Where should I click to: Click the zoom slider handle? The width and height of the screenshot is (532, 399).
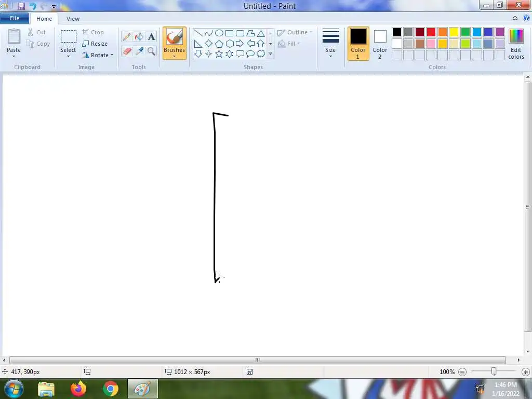[494, 372]
